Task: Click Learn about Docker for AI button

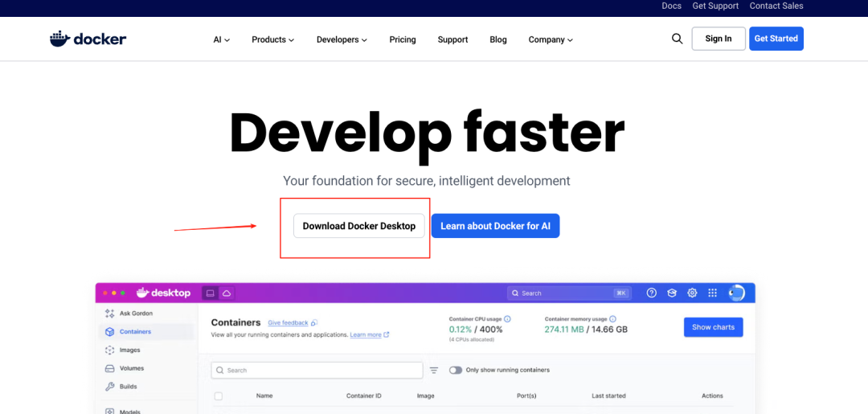Action: pyautogui.click(x=495, y=226)
